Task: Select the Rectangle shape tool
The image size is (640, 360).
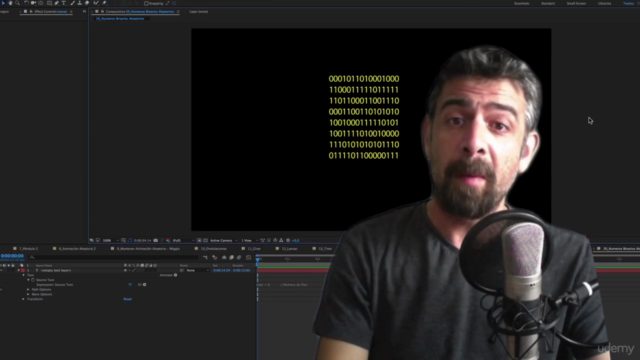Action: [49, 3]
